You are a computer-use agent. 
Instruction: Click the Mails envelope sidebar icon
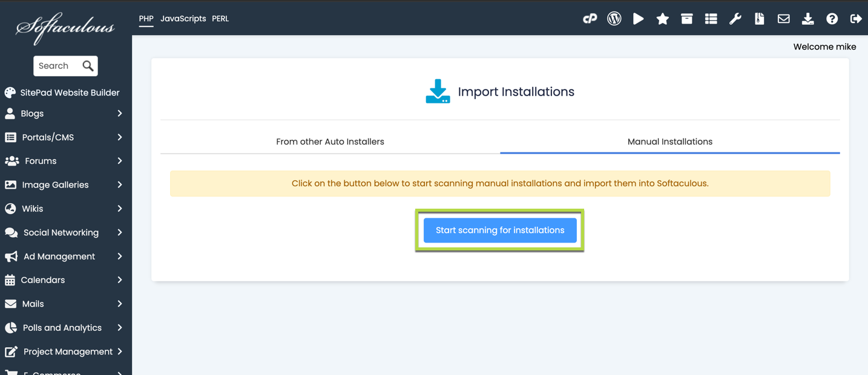(10, 304)
